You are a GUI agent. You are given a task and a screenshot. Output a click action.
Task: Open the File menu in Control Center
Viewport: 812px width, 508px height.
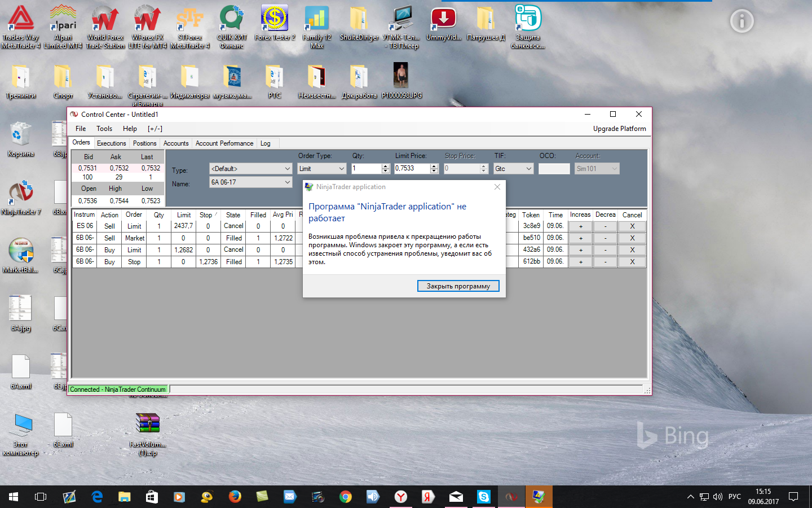coord(81,129)
